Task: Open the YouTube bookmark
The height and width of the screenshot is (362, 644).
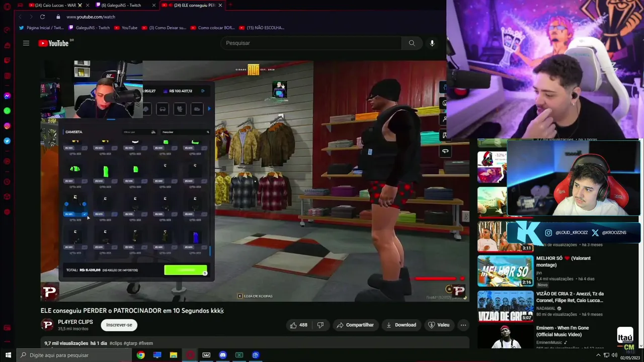Action: point(126,28)
